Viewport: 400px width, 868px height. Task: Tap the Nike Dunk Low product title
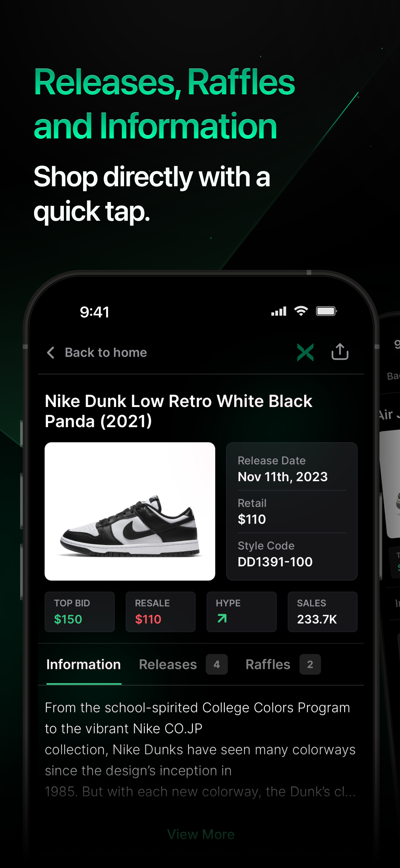click(x=179, y=411)
